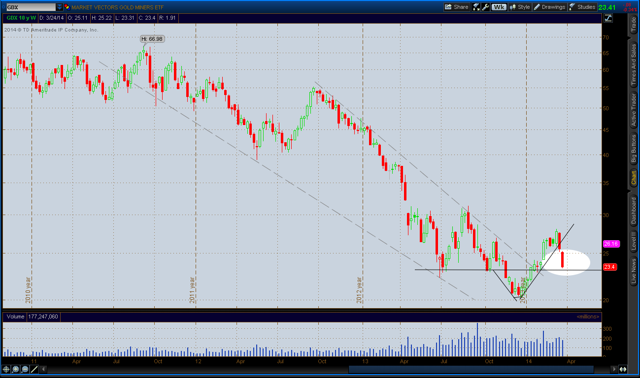Image resolution: width=640 pixels, height=378 pixels.
Task: Click the symbol input field GDX
Action: (x=30, y=7)
